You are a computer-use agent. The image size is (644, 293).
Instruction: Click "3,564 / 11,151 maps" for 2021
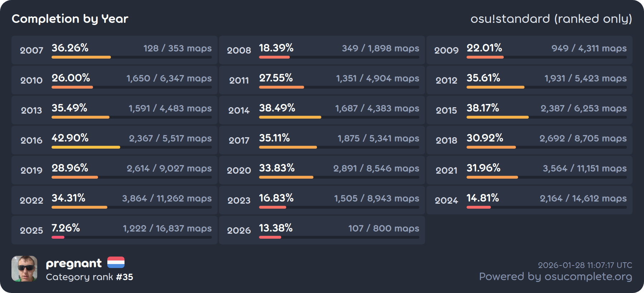(585, 168)
